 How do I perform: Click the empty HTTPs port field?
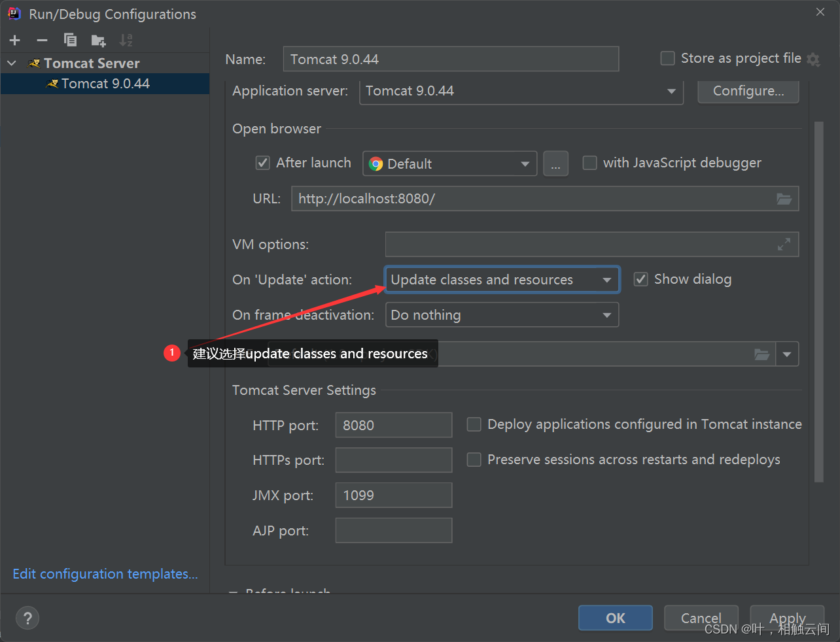click(x=394, y=460)
